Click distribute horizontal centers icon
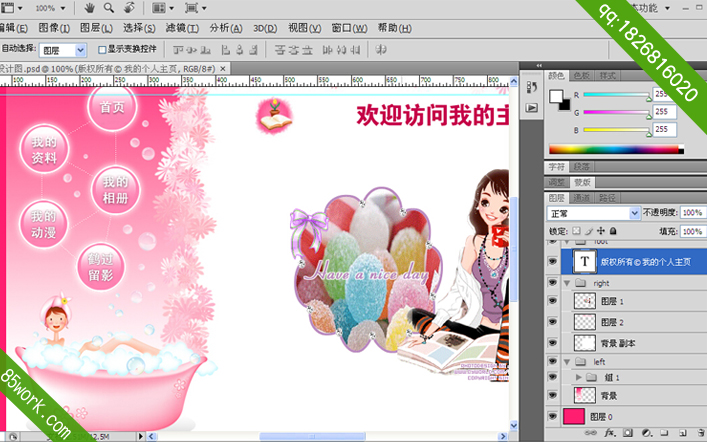 [x=341, y=50]
